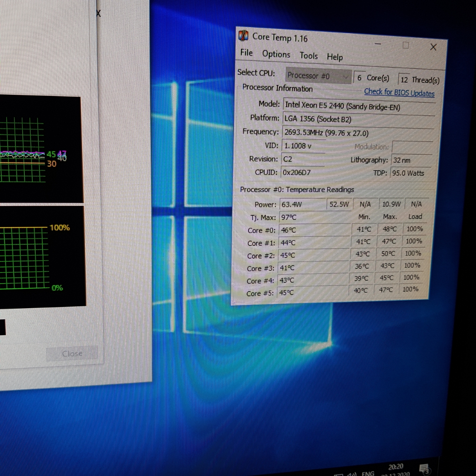The height and width of the screenshot is (476, 476).
Task: Click the ENG language indicator in taskbar
Action: pyautogui.click(x=368, y=473)
